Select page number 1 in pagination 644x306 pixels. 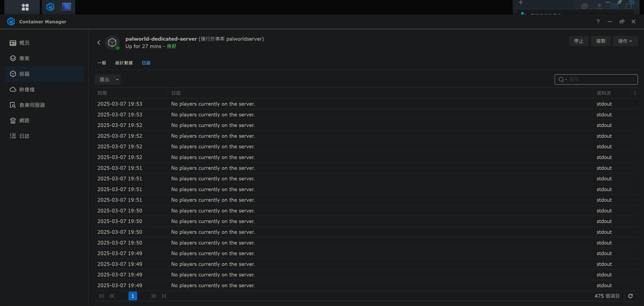tap(132, 296)
